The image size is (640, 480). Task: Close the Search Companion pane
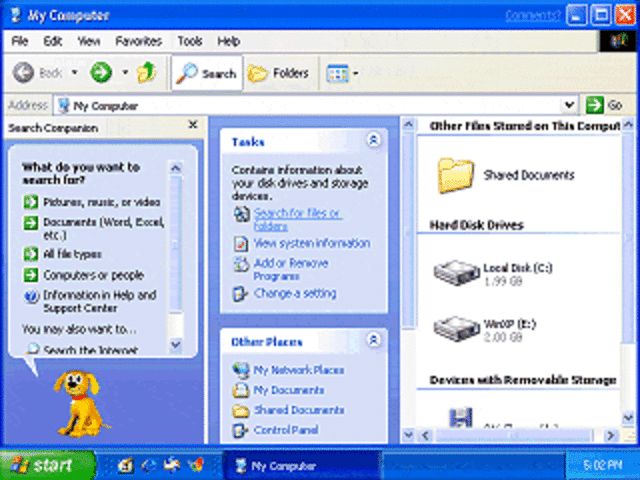193,124
